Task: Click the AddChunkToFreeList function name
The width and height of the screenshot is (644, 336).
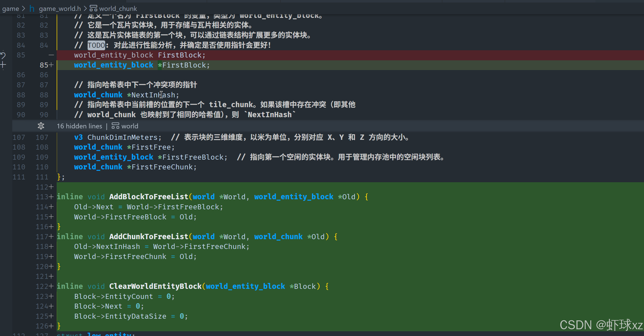Action: 149,237
